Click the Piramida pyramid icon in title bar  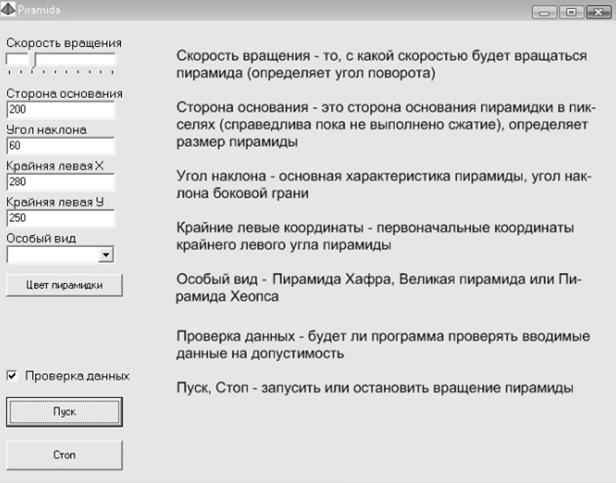(x=9, y=9)
